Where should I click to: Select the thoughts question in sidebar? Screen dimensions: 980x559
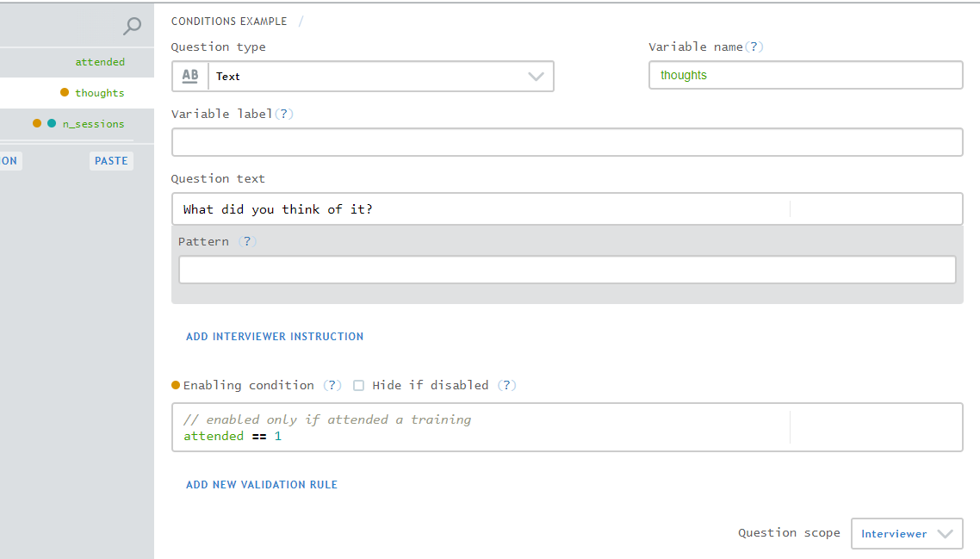click(x=99, y=93)
